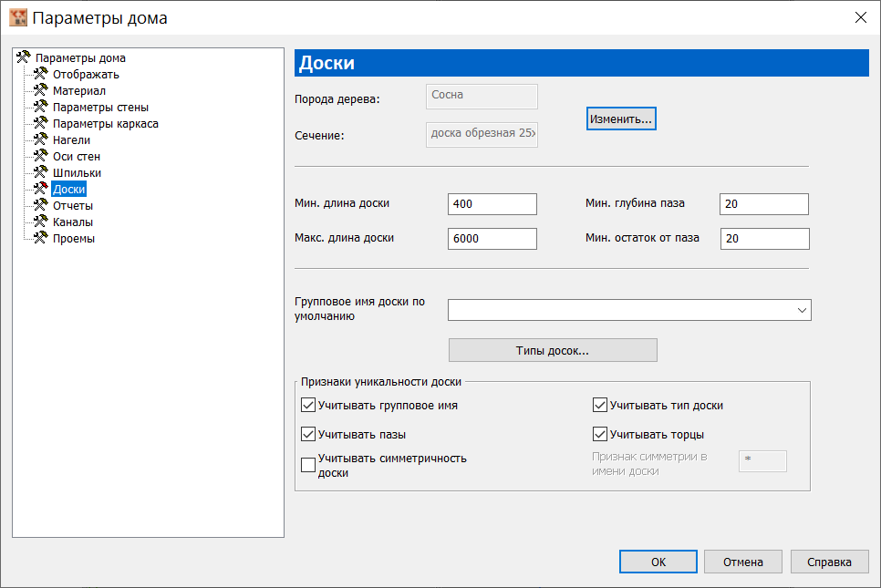Click the Изменить... button
Image resolution: width=881 pixels, height=588 pixels.
(621, 119)
